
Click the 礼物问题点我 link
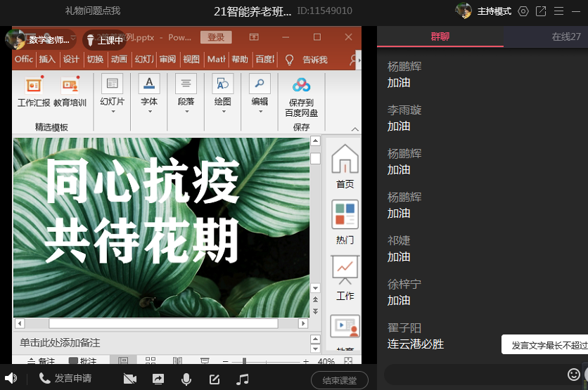tap(93, 11)
